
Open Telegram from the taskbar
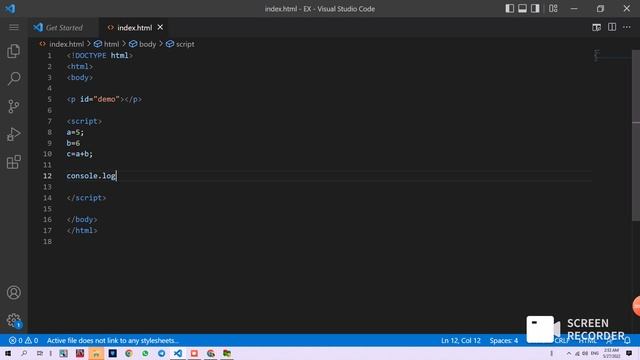(162, 353)
